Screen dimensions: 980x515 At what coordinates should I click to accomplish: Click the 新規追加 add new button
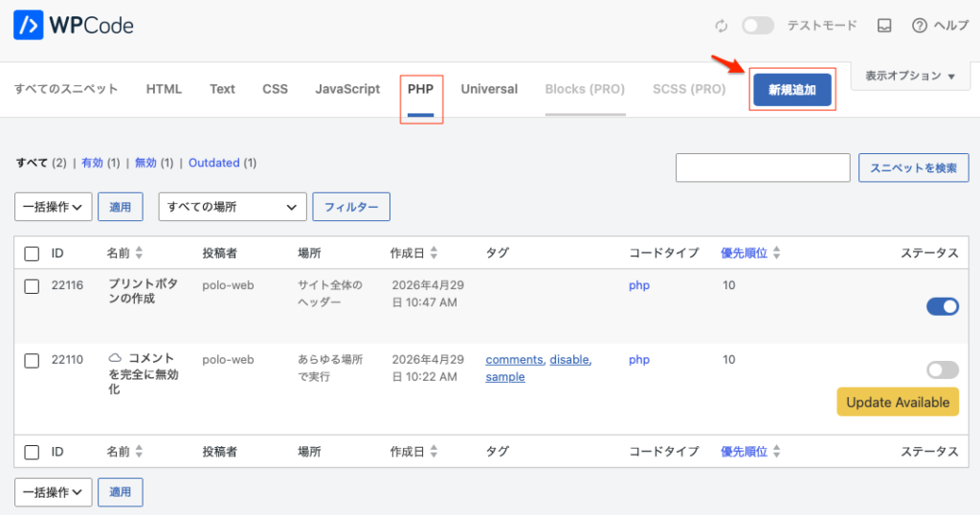click(x=791, y=89)
